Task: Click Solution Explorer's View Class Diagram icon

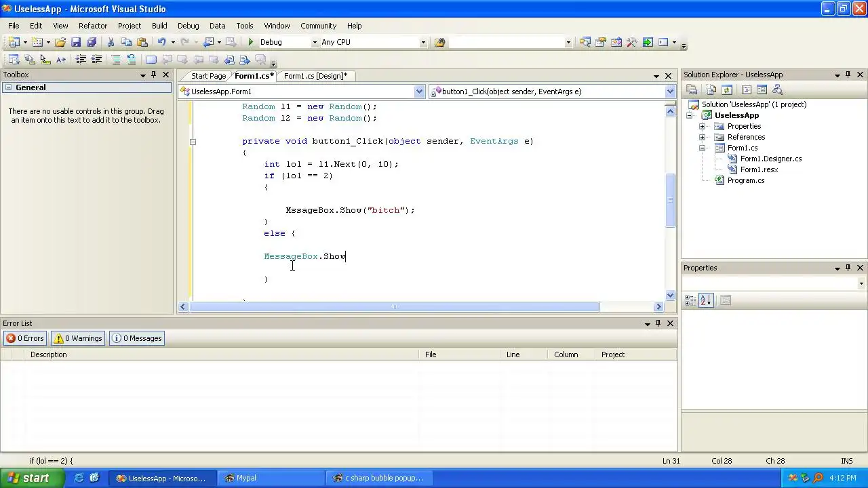Action: pyautogui.click(x=777, y=89)
